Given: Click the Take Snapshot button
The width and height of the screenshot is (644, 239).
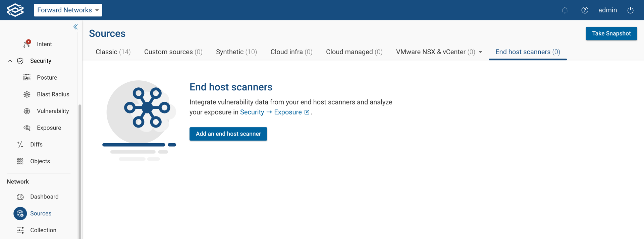Looking at the screenshot, I should click(x=611, y=33).
